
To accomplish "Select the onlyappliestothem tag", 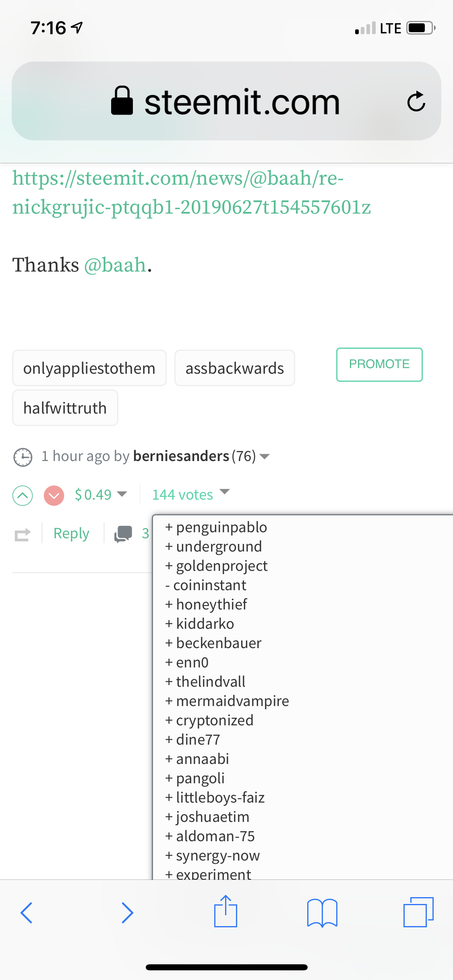I will [x=89, y=367].
